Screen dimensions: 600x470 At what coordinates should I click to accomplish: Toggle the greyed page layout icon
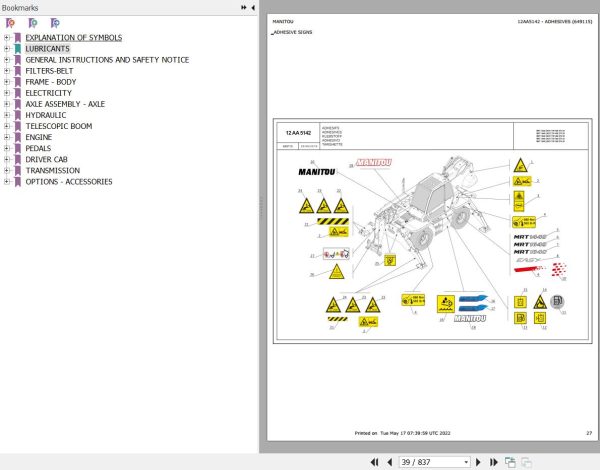click(527, 462)
